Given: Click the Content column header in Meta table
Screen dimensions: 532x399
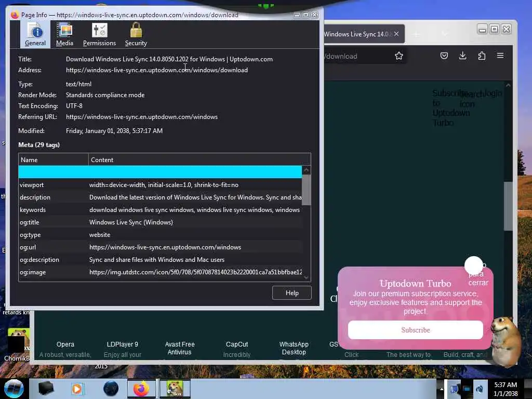Looking at the screenshot, I should click(x=199, y=160).
